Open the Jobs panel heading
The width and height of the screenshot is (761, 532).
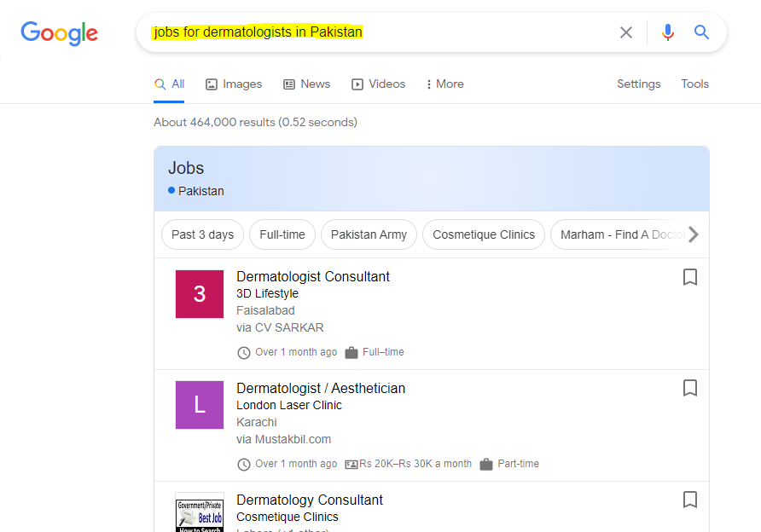click(186, 168)
